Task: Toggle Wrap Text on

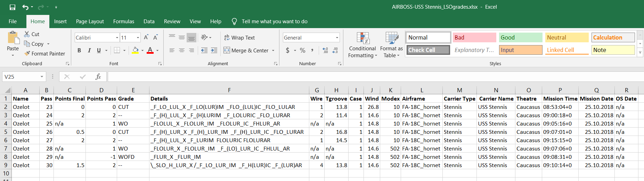Action: coord(239,37)
